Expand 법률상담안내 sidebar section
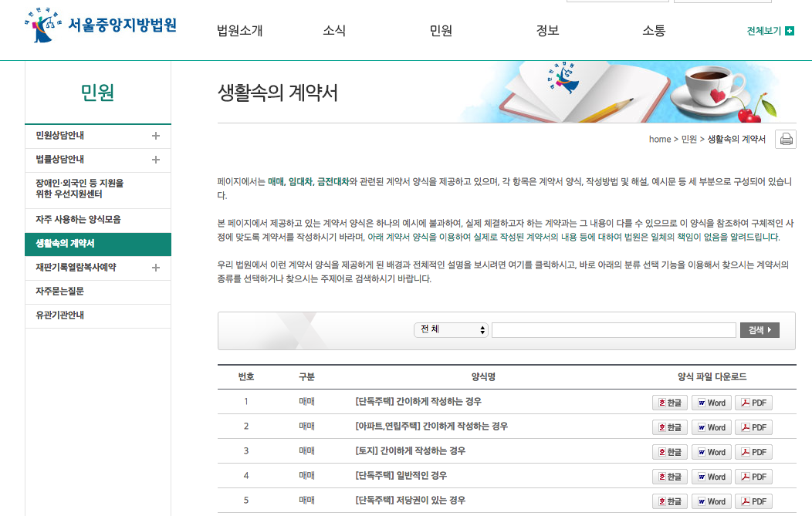 pyautogui.click(x=155, y=160)
